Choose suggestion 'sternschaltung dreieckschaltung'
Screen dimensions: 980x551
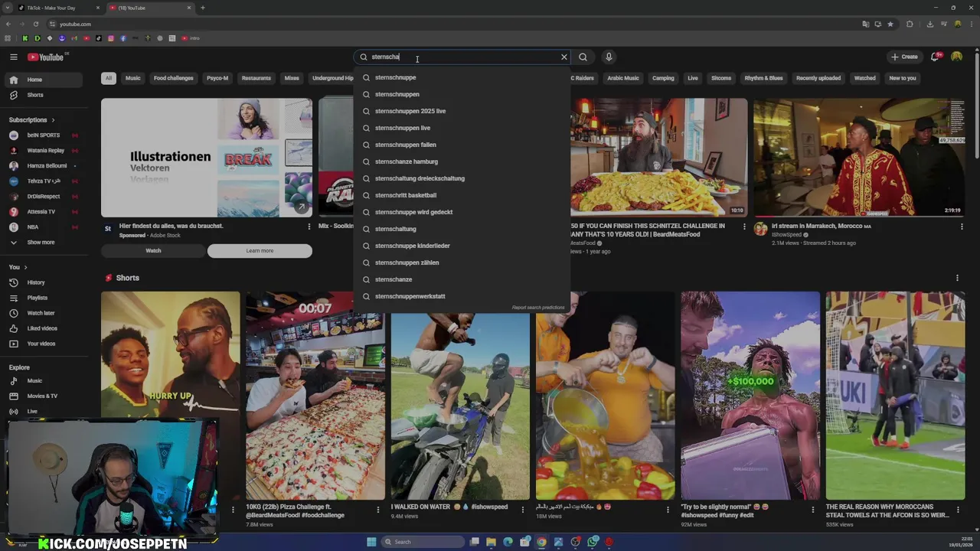(462, 178)
